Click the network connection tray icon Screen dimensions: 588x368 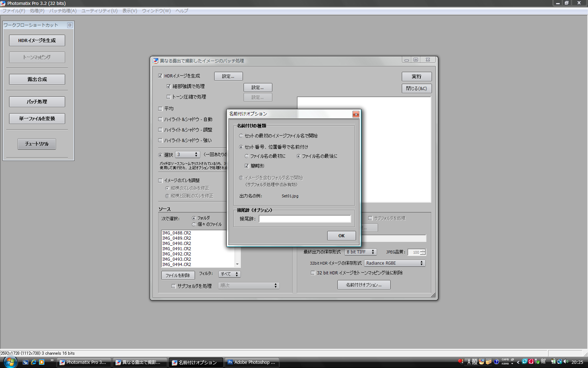[560, 362]
